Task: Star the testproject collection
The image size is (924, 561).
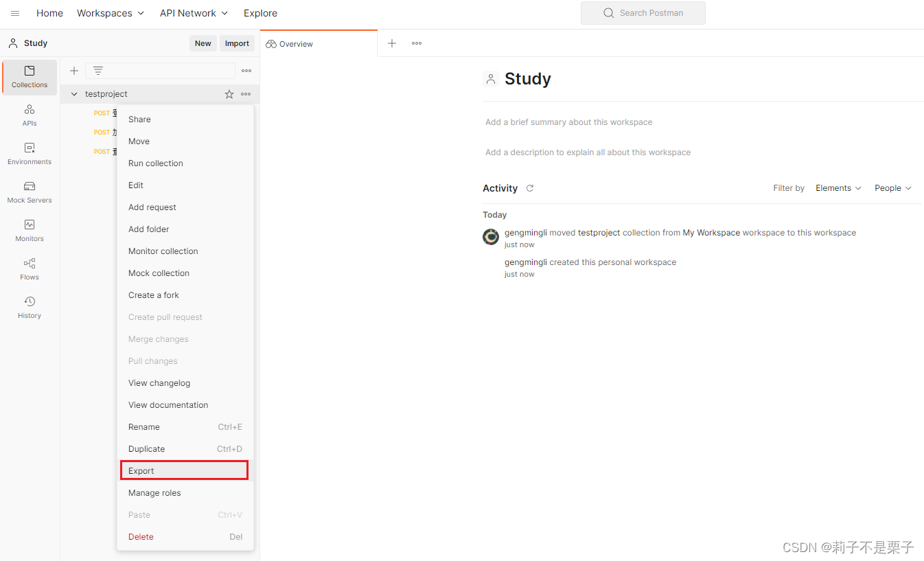Action: point(229,94)
